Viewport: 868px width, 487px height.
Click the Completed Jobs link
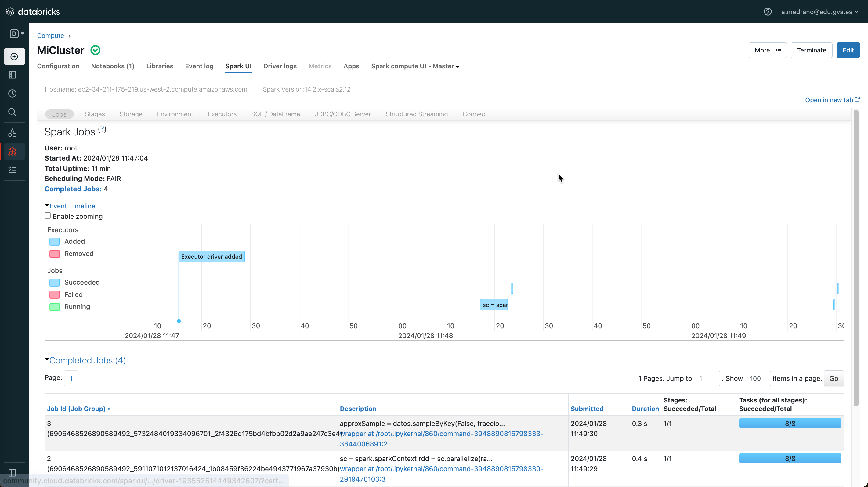pos(72,188)
